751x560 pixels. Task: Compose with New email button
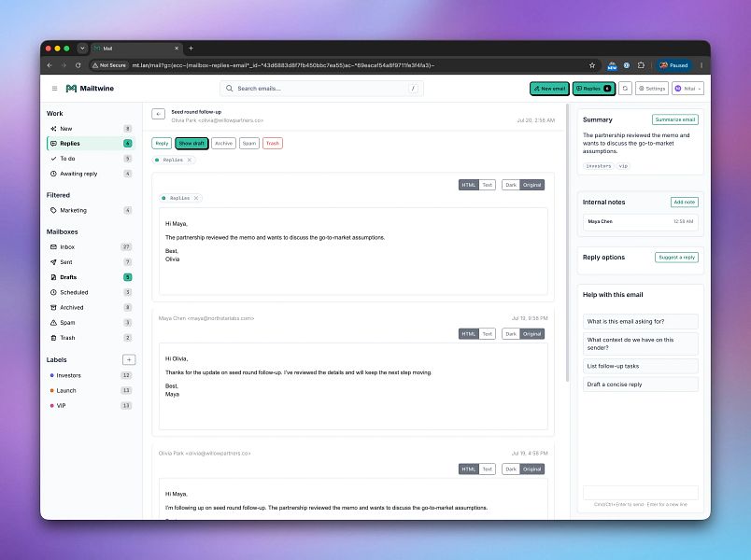pyautogui.click(x=549, y=89)
